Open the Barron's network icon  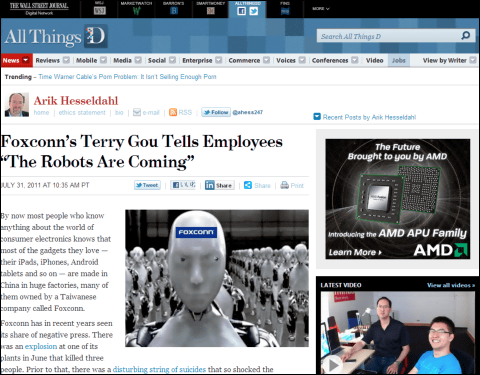174,11
